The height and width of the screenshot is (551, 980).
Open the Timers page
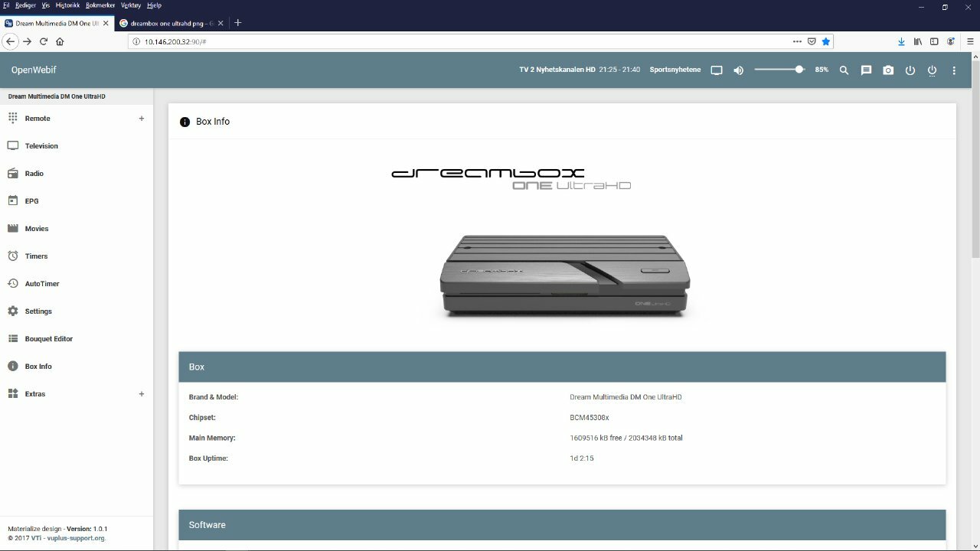pos(36,256)
